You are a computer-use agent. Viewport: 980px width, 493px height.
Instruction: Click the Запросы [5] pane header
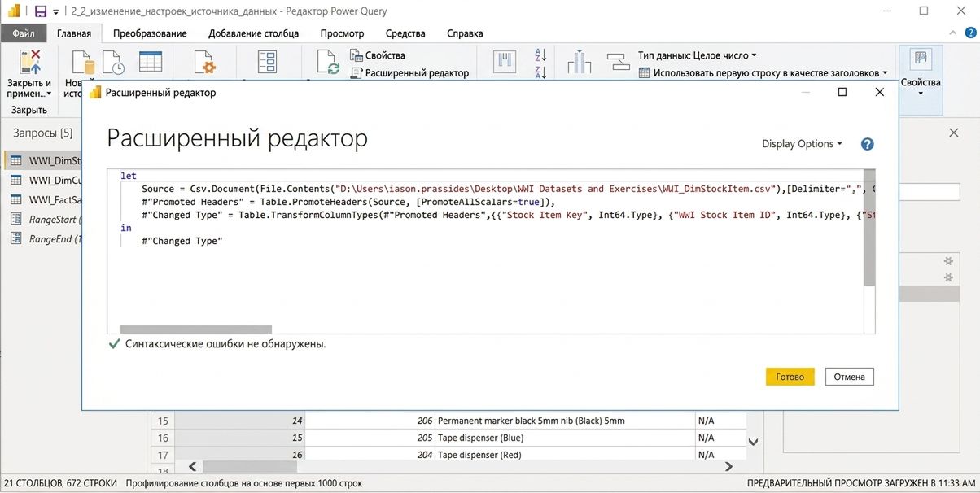(x=42, y=133)
